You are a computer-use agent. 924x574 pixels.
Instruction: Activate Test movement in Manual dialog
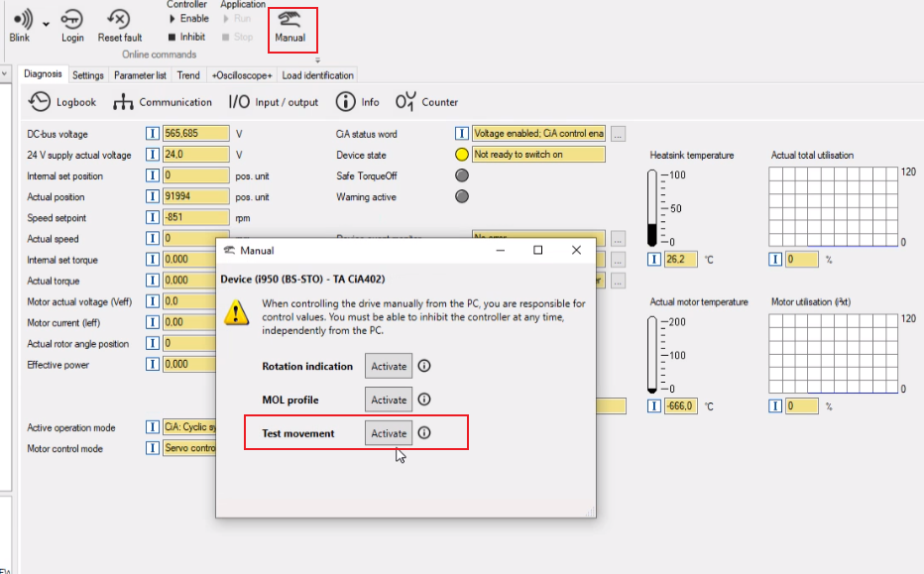389,433
